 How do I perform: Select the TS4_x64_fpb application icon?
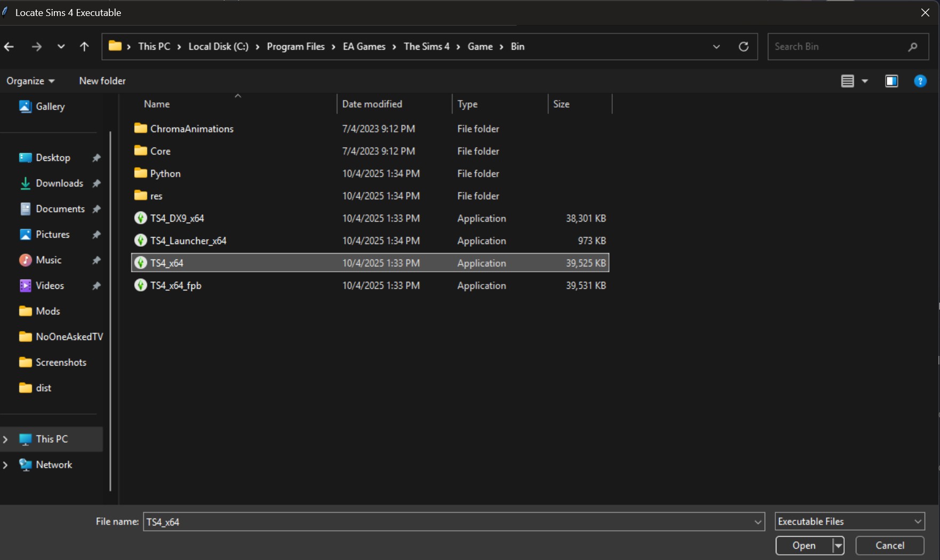[x=141, y=285]
